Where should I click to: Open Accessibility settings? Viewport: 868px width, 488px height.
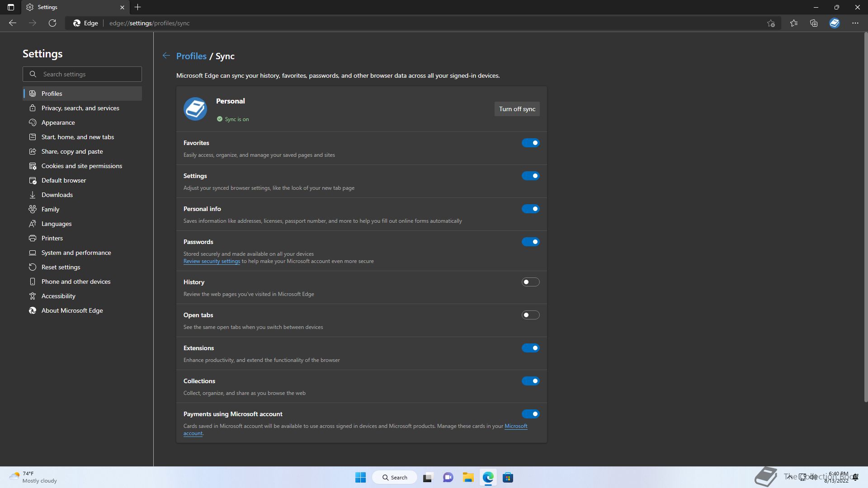tap(82, 296)
